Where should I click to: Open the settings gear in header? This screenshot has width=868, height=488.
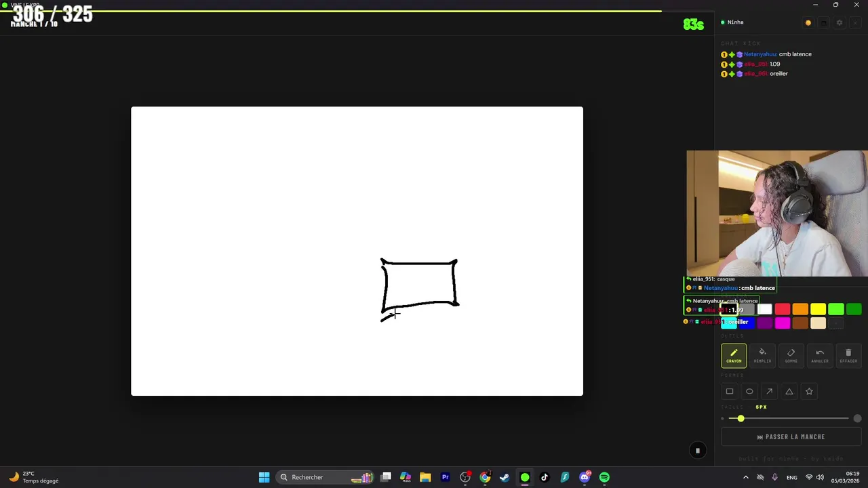(840, 22)
